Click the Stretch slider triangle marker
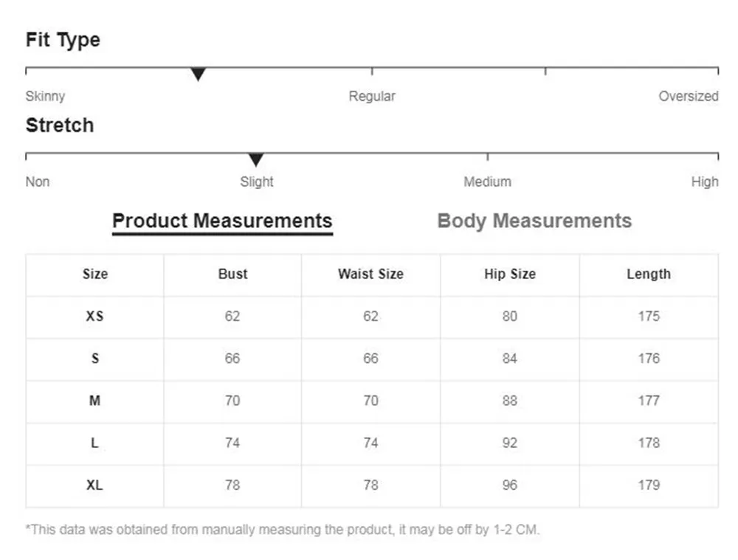 [255, 159]
